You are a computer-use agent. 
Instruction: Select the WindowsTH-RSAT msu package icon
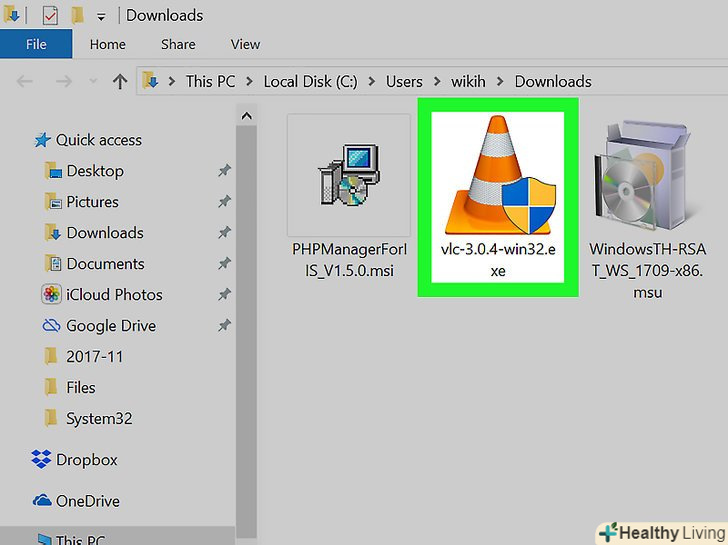[647, 175]
